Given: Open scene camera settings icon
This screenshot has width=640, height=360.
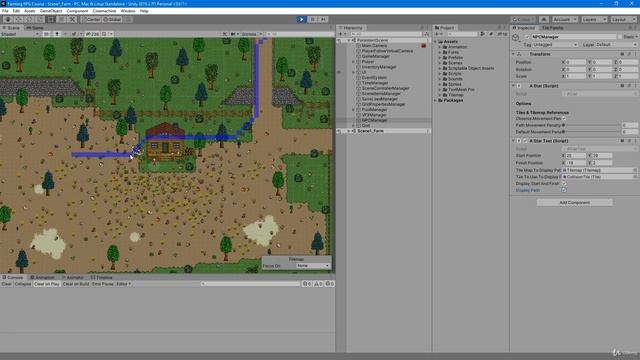Looking at the screenshot, I should 233,34.
